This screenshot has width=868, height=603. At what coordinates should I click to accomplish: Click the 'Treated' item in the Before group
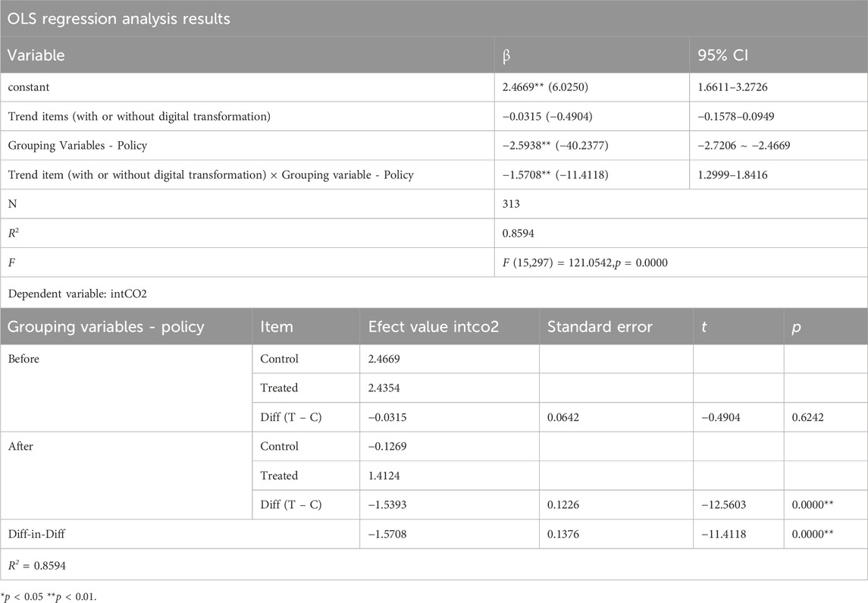(279, 388)
